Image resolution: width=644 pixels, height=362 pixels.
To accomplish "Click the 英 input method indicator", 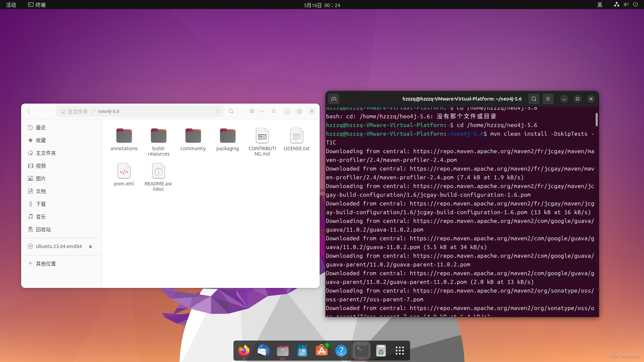I will 600,5.
